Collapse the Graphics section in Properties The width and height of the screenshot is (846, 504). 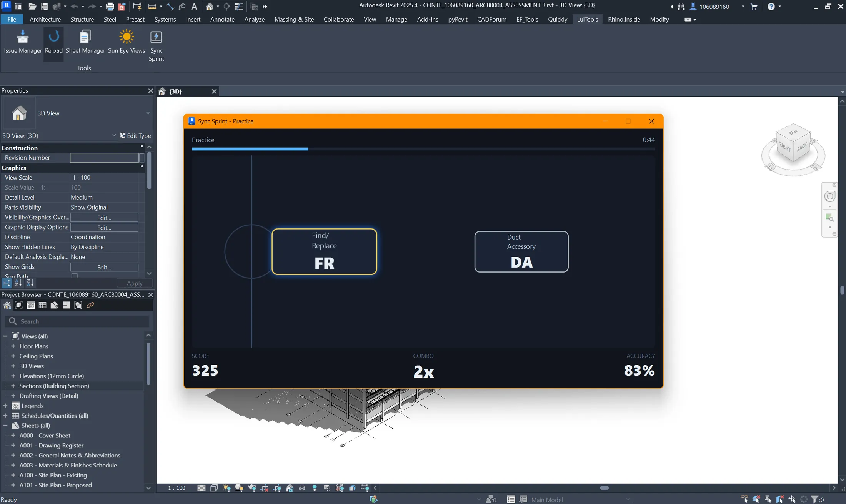(142, 166)
